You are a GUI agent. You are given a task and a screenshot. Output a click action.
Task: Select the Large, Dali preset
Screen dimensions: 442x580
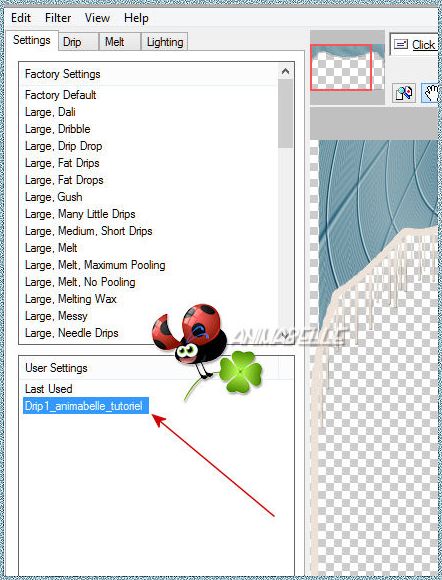coord(50,112)
